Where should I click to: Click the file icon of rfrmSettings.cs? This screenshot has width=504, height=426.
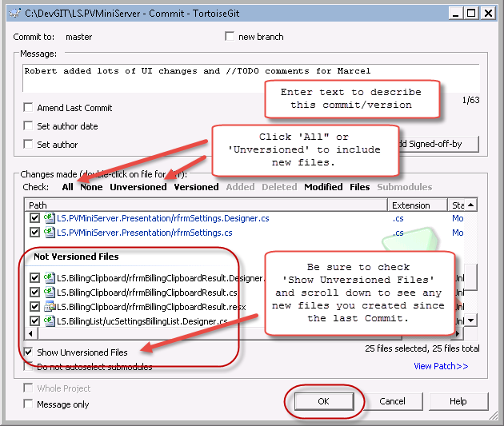point(49,232)
